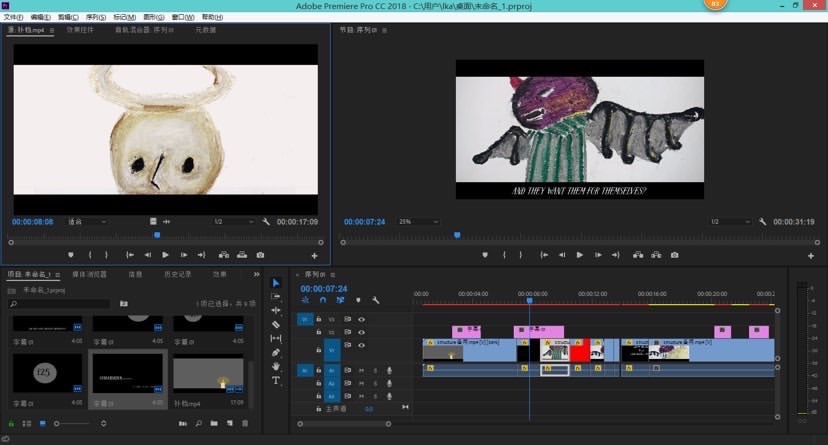This screenshot has width=828, height=445.
Task: Open Source monitor zoom level dropdown
Action: click(87, 222)
